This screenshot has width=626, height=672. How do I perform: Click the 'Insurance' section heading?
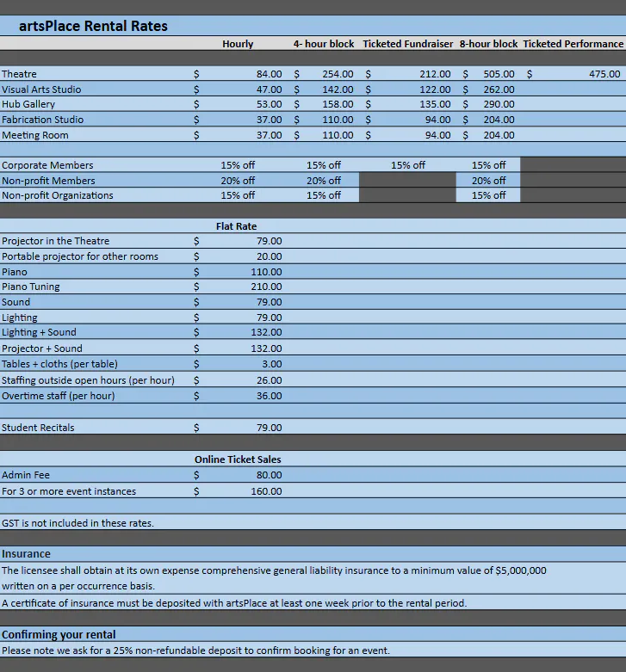[26, 554]
